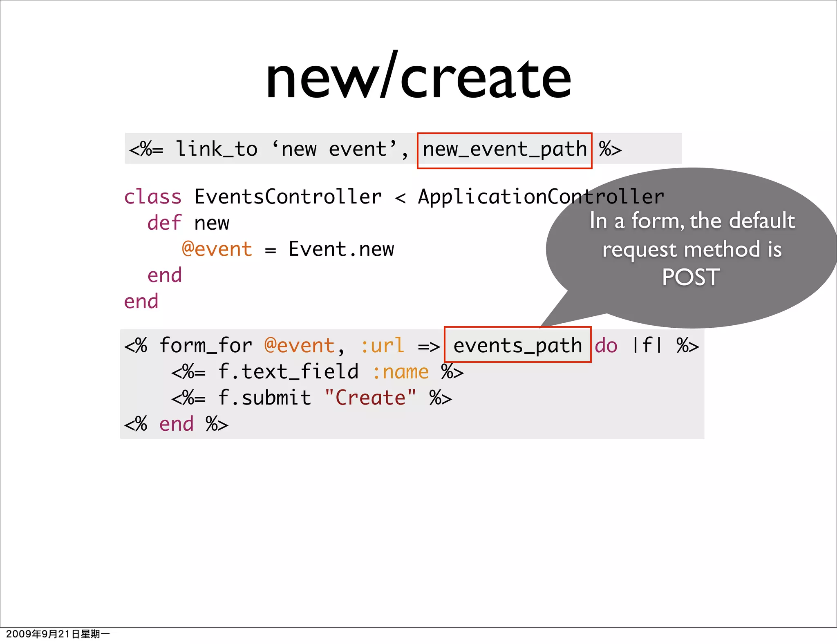Click the form_for keyword
This screenshot has width=837, height=644.
(x=206, y=345)
